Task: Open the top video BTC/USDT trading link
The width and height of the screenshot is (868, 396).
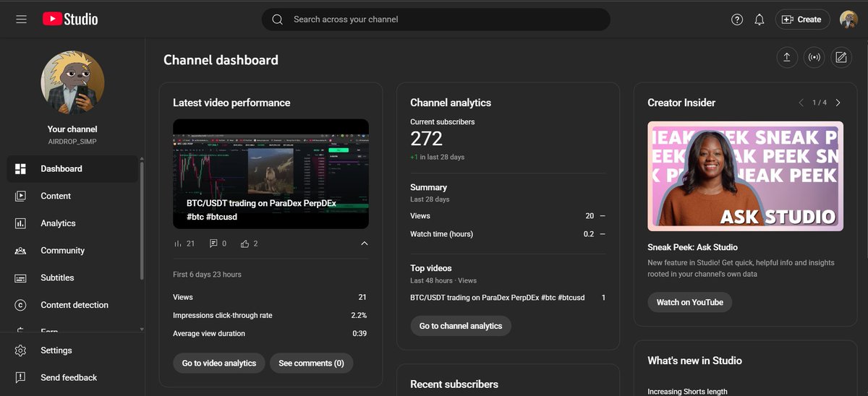Action: point(497,298)
